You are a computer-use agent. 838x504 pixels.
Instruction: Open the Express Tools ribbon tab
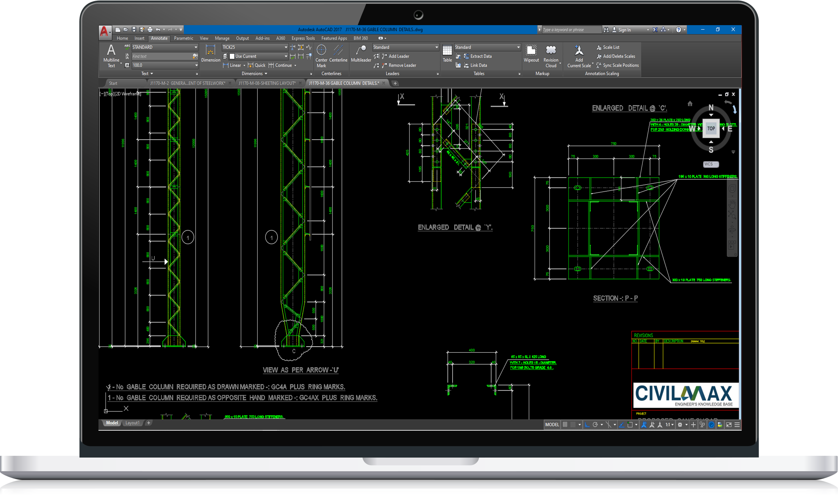coord(303,38)
